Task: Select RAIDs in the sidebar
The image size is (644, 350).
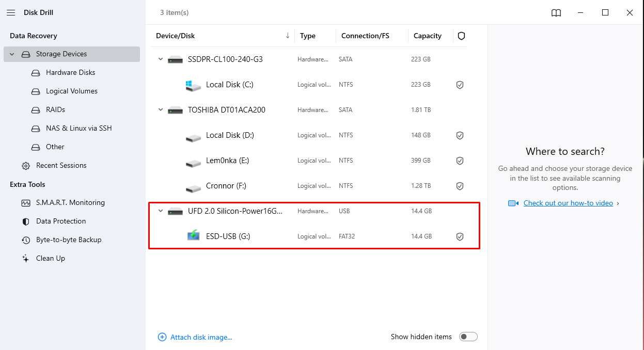Action: pyautogui.click(x=55, y=110)
